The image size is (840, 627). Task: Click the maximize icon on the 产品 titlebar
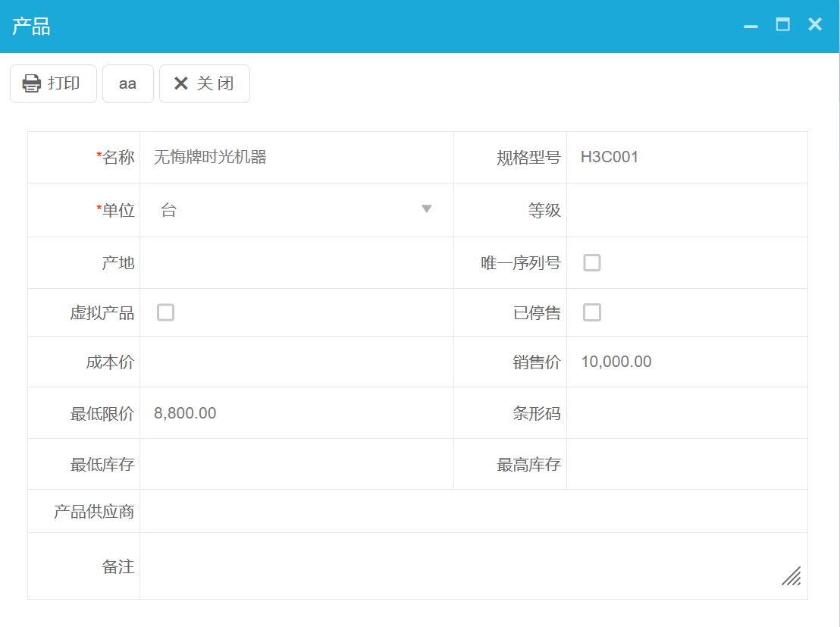[783, 24]
